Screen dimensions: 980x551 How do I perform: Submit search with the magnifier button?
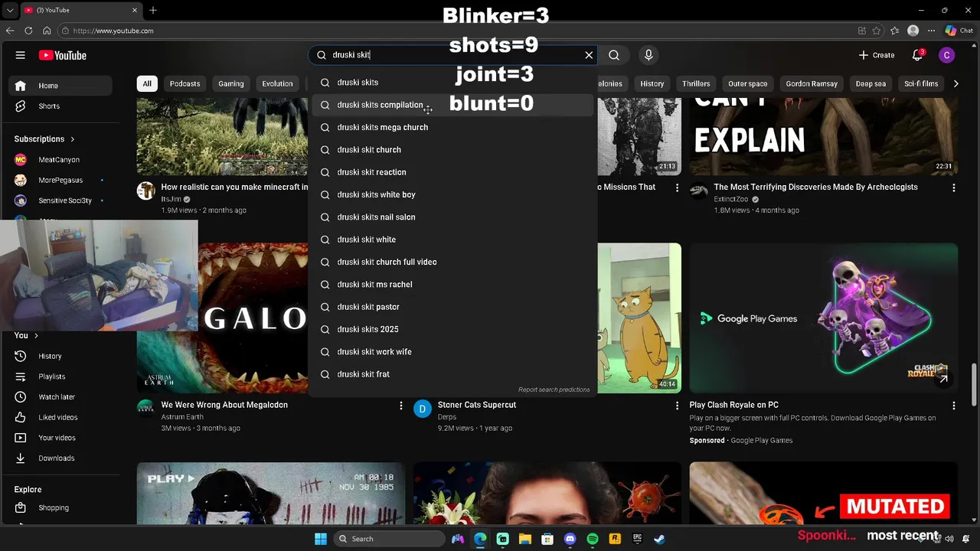click(614, 55)
